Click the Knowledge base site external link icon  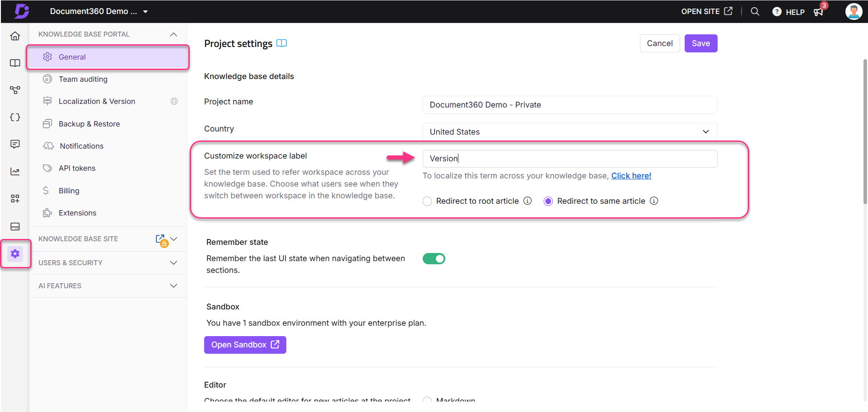tap(160, 239)
